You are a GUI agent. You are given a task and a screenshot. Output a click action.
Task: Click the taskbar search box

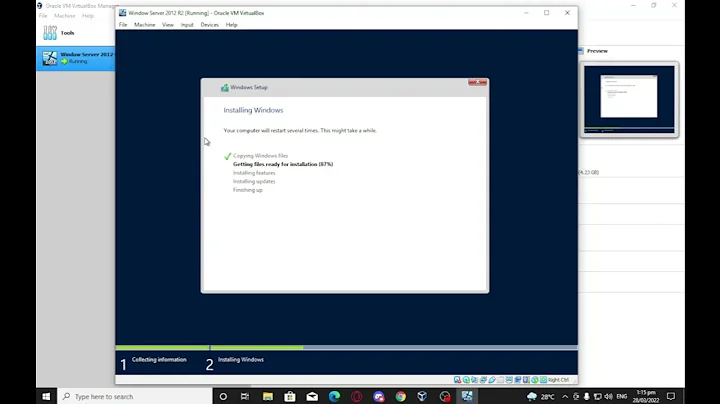135,396
